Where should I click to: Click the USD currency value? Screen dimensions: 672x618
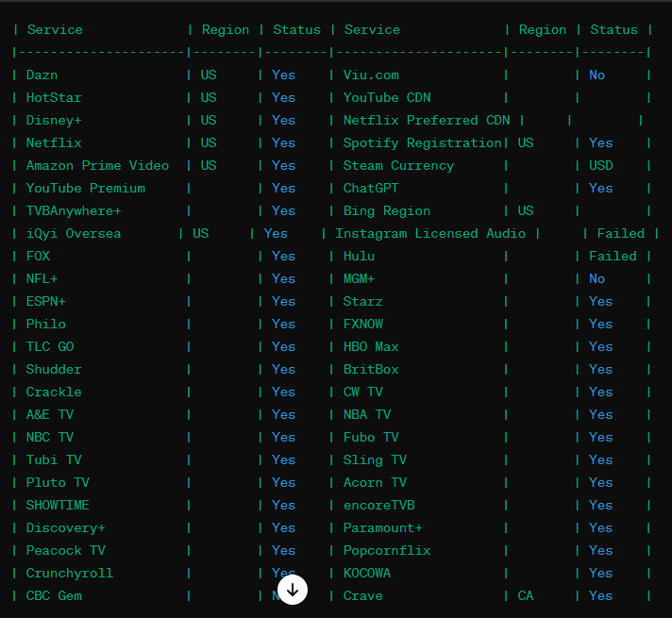click(601, 165)
